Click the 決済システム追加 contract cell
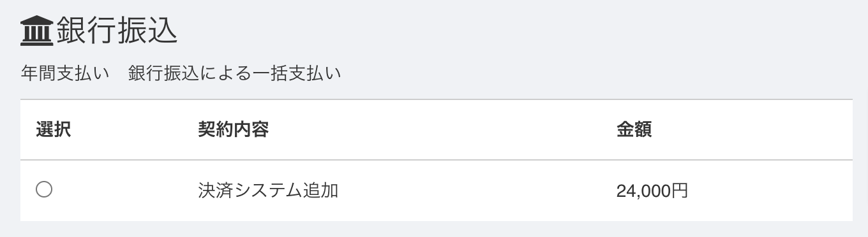This screenshot has height=237, width=868. (268, 190)
